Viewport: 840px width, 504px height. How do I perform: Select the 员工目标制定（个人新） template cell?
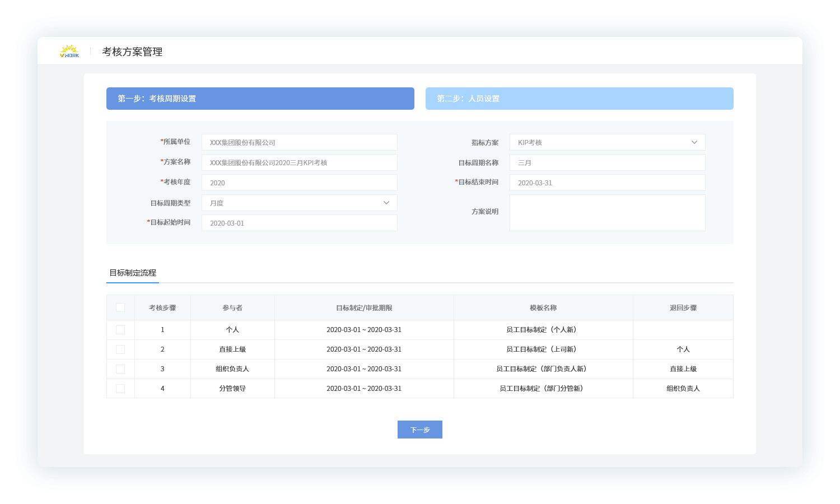coord(543,330)
